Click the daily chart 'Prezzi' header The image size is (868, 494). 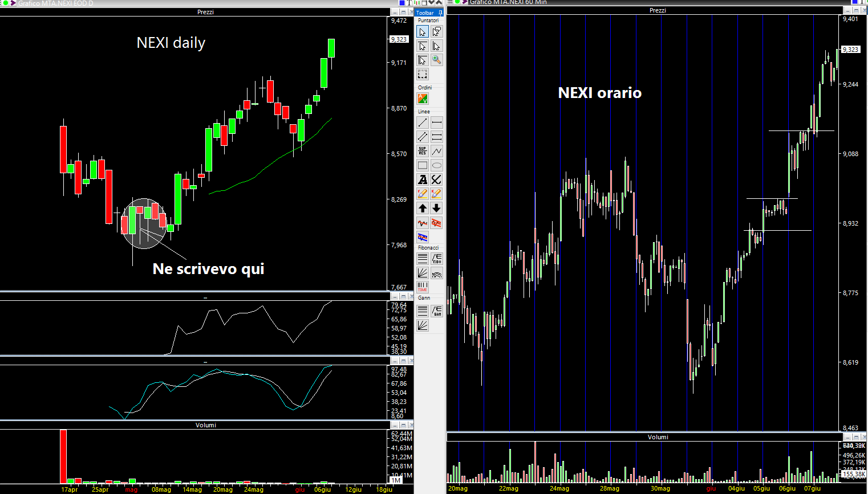(x=205, y=12)
